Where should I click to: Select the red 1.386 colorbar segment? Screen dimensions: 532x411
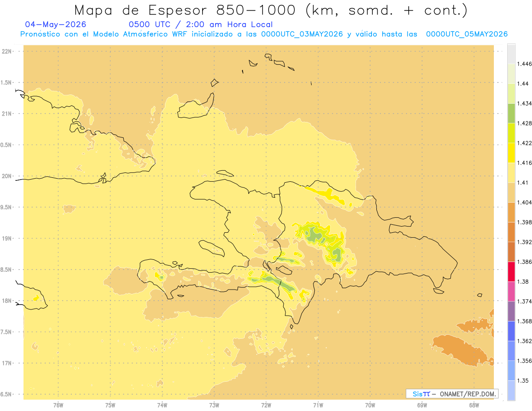(511, 271)
